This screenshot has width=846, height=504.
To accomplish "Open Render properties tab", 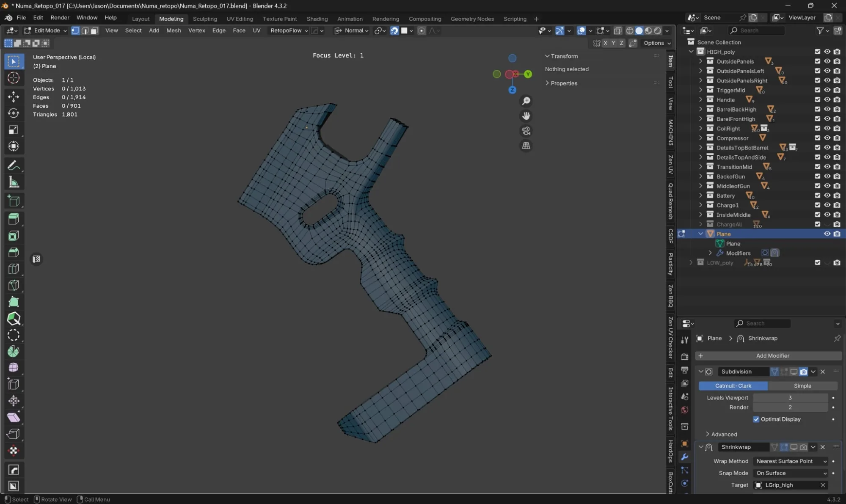I will pos(684,357).
